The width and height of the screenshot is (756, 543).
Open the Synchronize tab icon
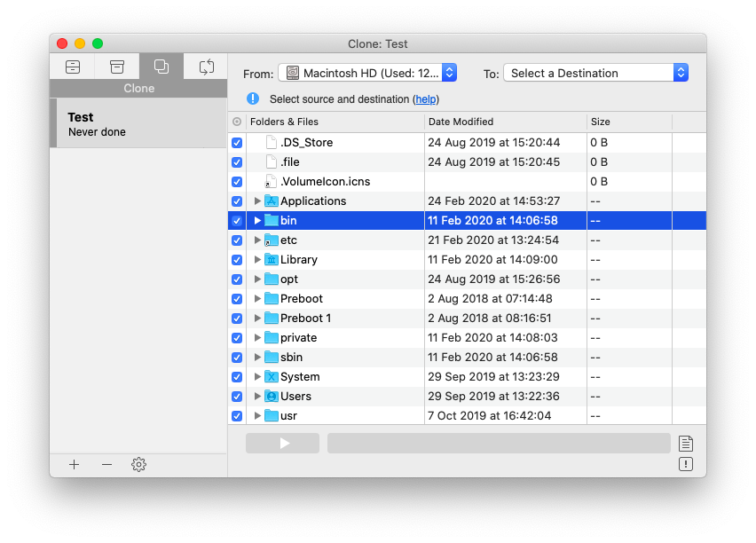pos(207,67)
